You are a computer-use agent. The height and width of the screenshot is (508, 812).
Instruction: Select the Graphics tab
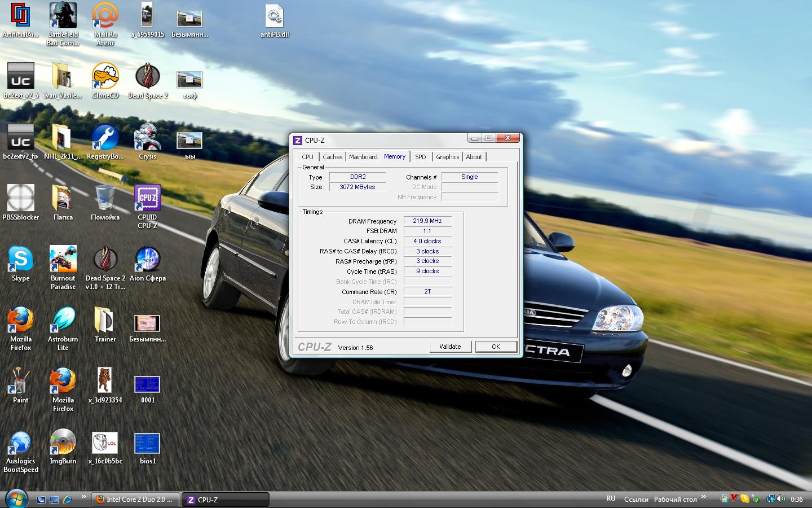pos(447,157)
